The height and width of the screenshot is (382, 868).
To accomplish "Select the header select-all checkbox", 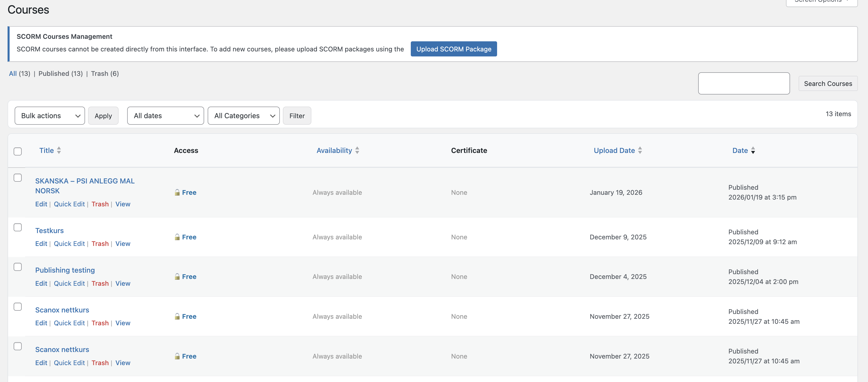I will [18, 152].
